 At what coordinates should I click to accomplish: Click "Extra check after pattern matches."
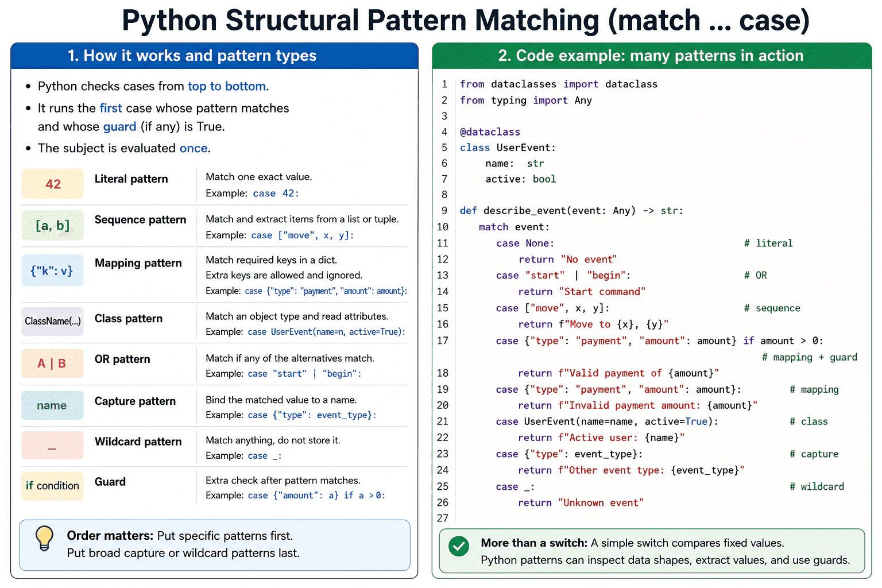point(283,481)
